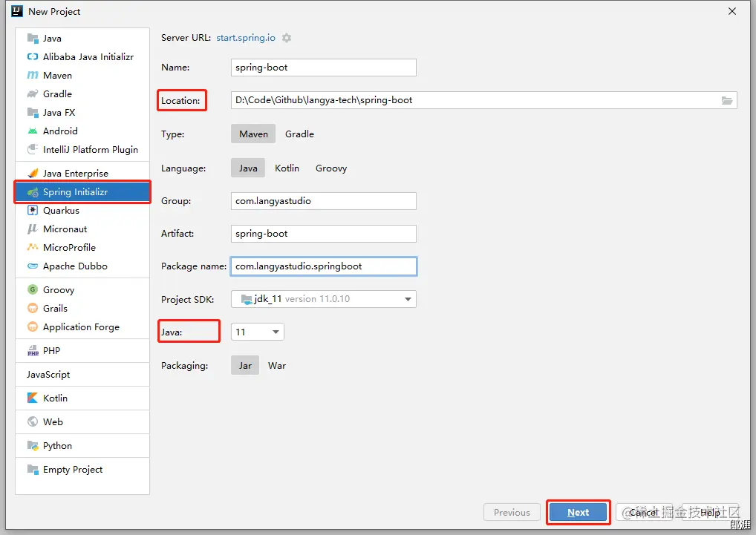Click the Spring Initializr leaf icon
This screenshot has height=535, width=756.
32,192
